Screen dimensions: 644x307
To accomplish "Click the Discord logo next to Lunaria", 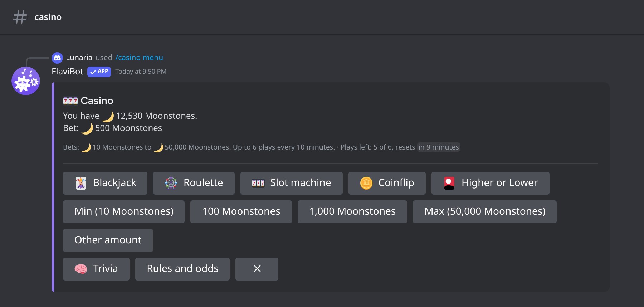I will pos(57,58).
